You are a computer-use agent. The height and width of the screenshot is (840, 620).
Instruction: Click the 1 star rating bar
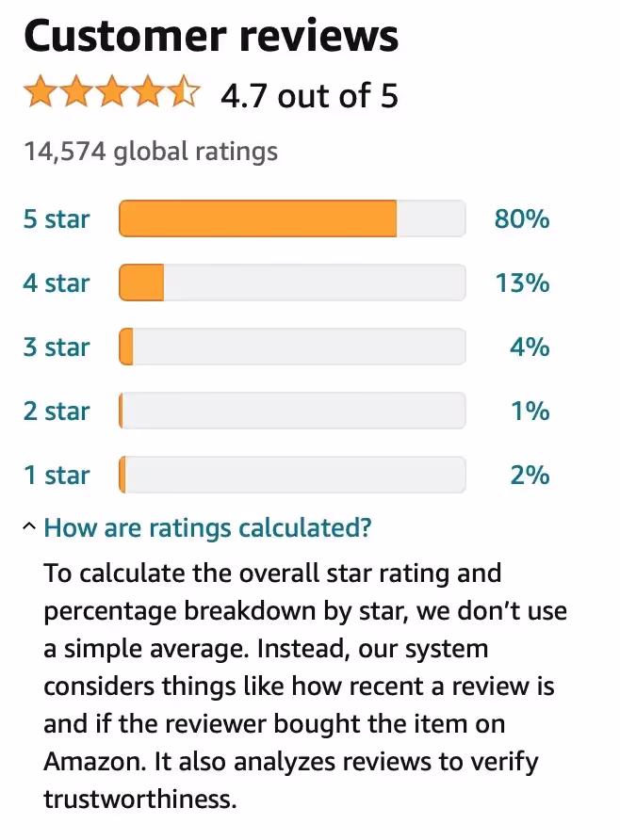tap(292, 476)
